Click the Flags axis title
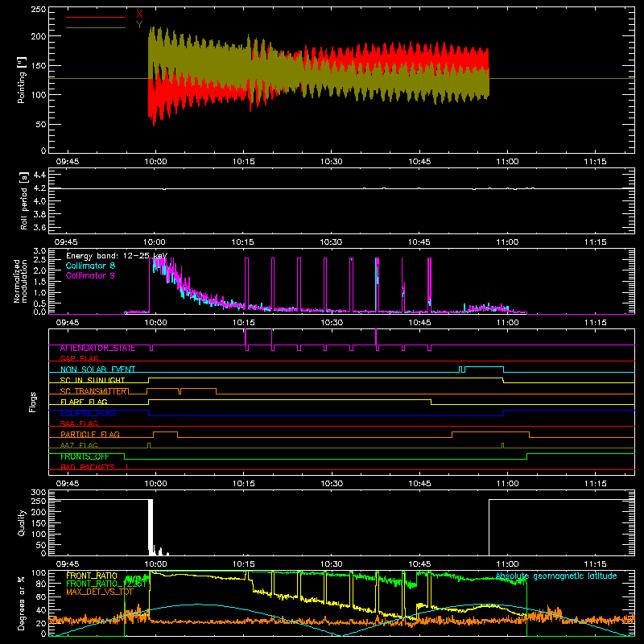644x644 pixels. [x=33, y=402]
